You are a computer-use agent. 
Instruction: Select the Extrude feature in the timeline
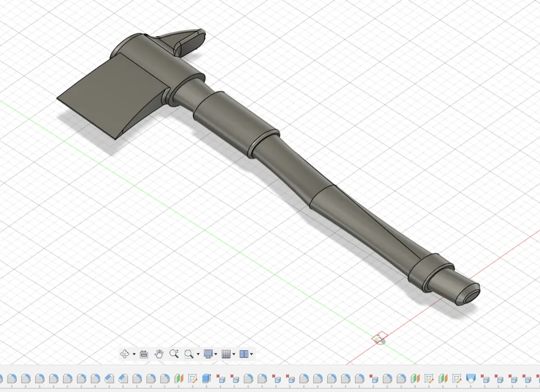point(206,379)
